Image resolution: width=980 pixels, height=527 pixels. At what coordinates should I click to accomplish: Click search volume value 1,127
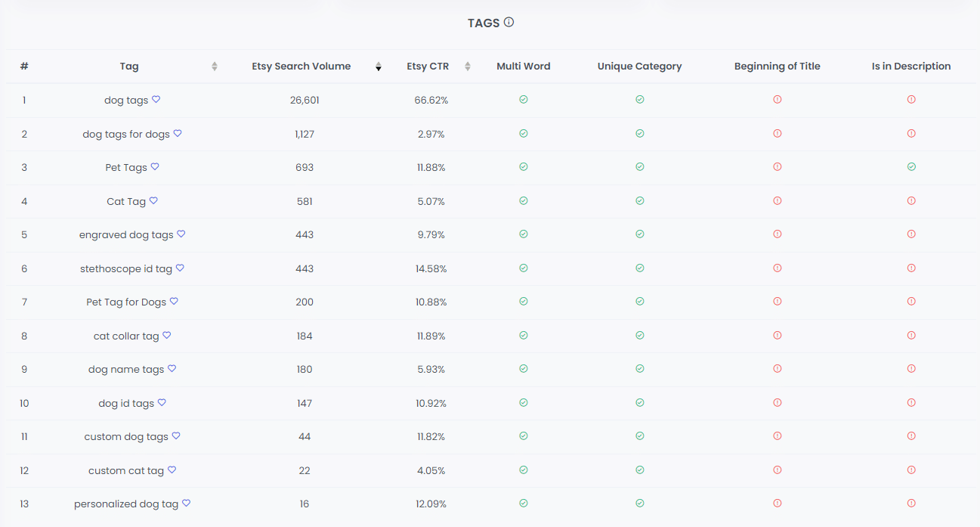(x=305, y=134)
